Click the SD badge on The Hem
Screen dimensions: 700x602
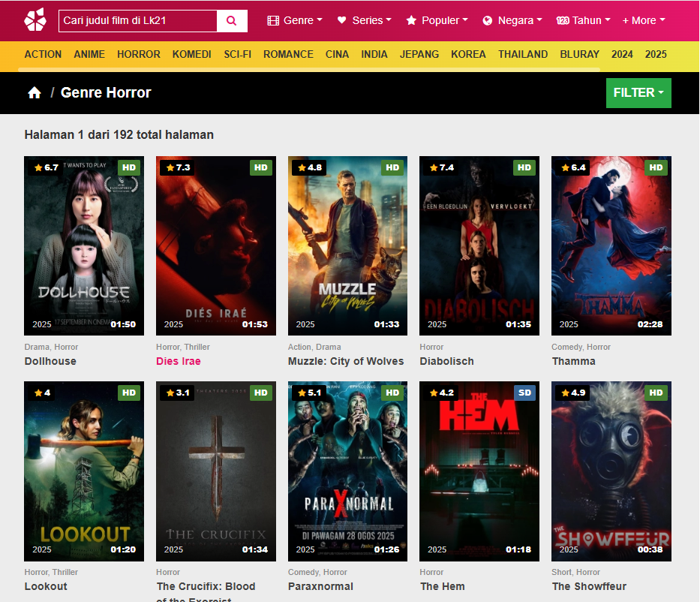point(524,393)
